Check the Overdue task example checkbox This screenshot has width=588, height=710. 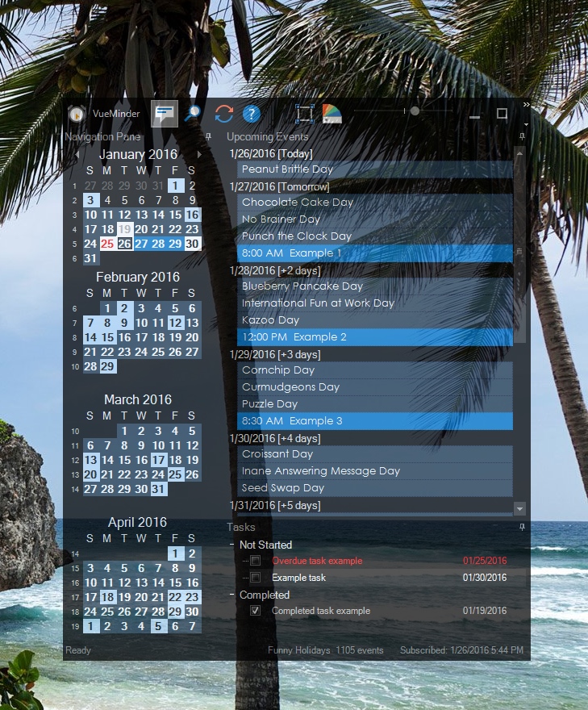[x=256, y=561]
